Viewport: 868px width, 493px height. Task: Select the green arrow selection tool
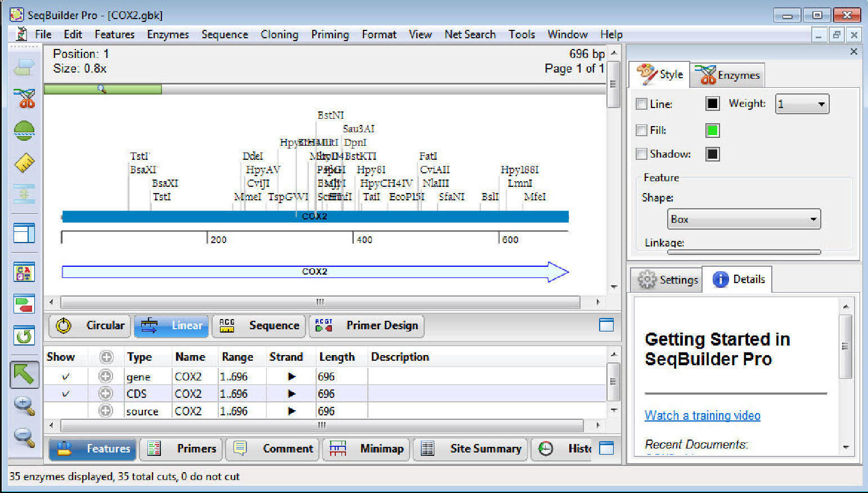[24, 375]
